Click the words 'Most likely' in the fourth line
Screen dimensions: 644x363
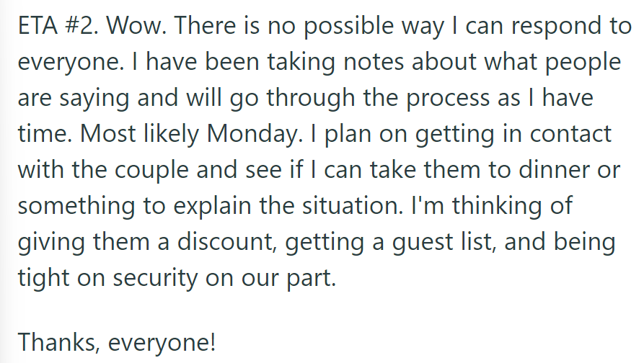click(x=139, y=135)
